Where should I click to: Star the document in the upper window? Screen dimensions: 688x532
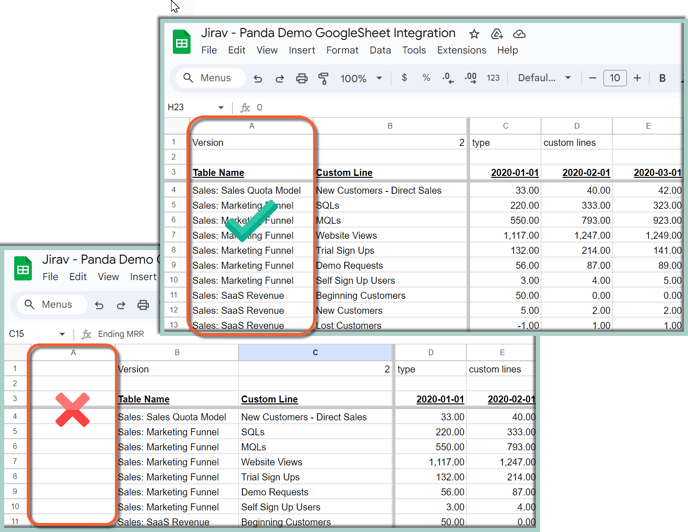[474, 34]
